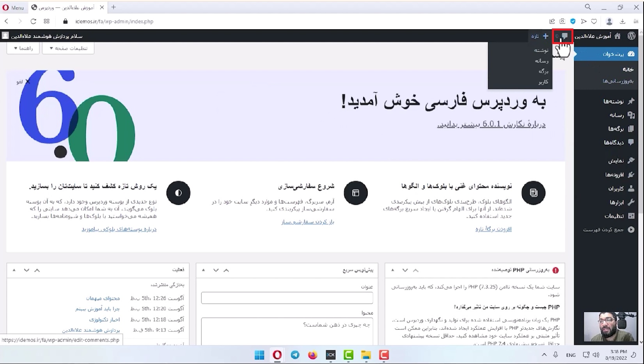This screenshot has height=364, width=644.
Task: Open activity post 'محتوای میهمان'
Action: click(x=103, y=298)
